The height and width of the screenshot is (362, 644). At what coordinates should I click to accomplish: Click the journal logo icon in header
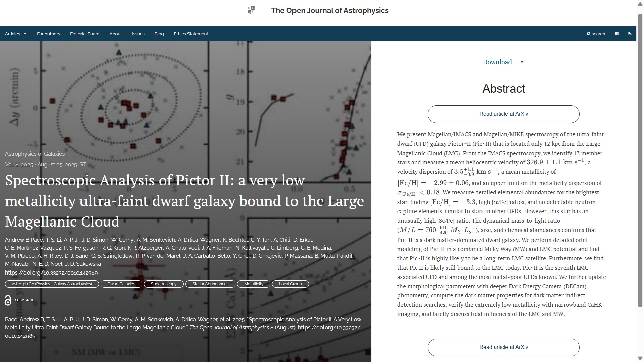coord(251,10)
